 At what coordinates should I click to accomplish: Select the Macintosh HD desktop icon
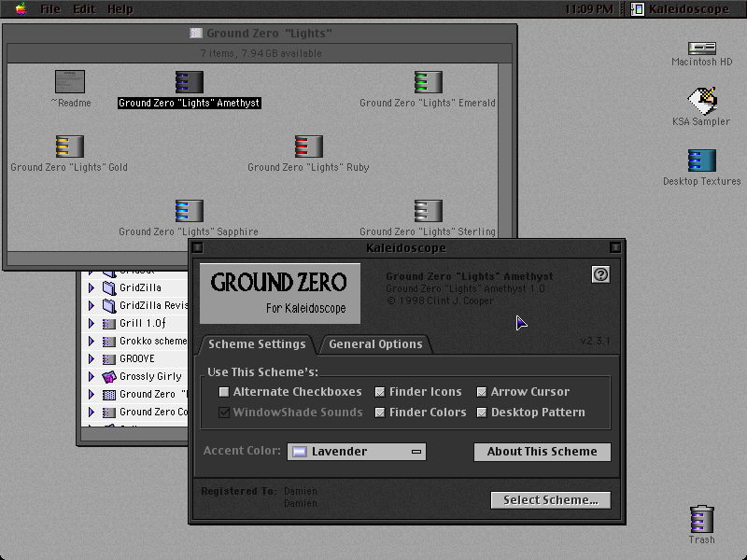click(x=702, y=49)
